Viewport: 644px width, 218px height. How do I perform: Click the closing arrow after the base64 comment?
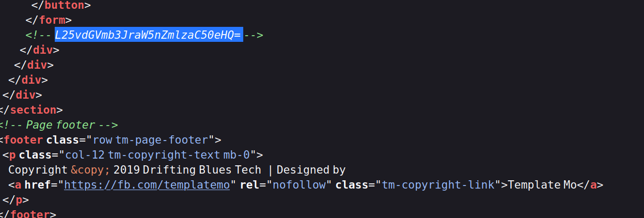pyautogui.click(x=254, y=35)
